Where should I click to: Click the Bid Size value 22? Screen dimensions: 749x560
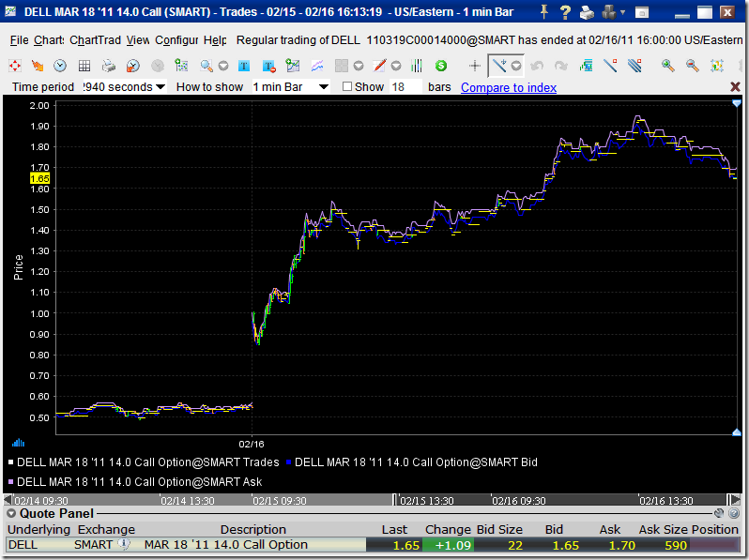click(x=515, y=545)
